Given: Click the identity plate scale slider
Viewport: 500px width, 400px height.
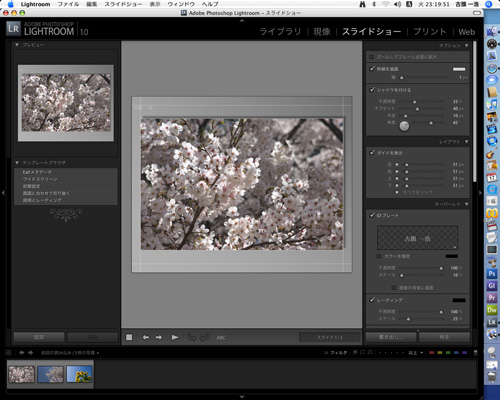Looking at the screenshot, I should click(402, 275).
